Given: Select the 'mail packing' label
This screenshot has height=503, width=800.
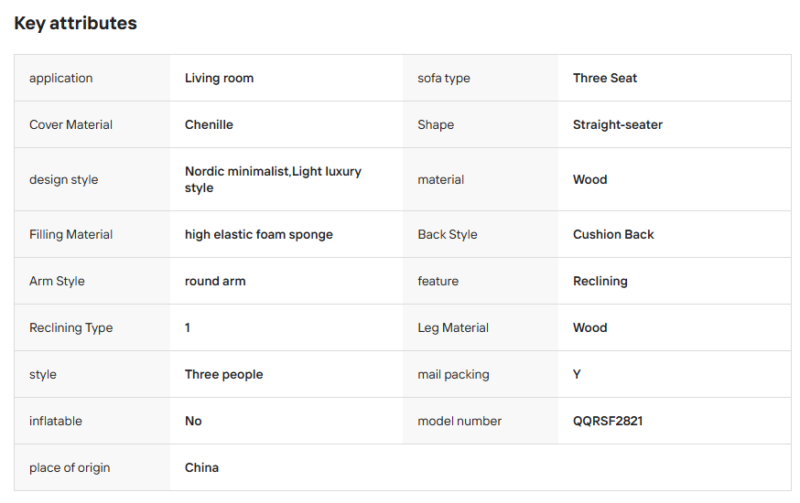Looking at the screenshot, I should (453, 374).
